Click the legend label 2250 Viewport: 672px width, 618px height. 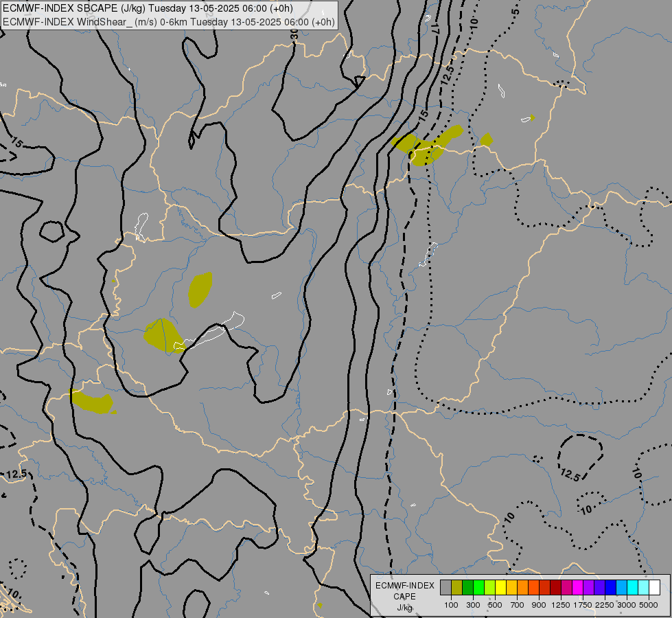click(605, 605)
